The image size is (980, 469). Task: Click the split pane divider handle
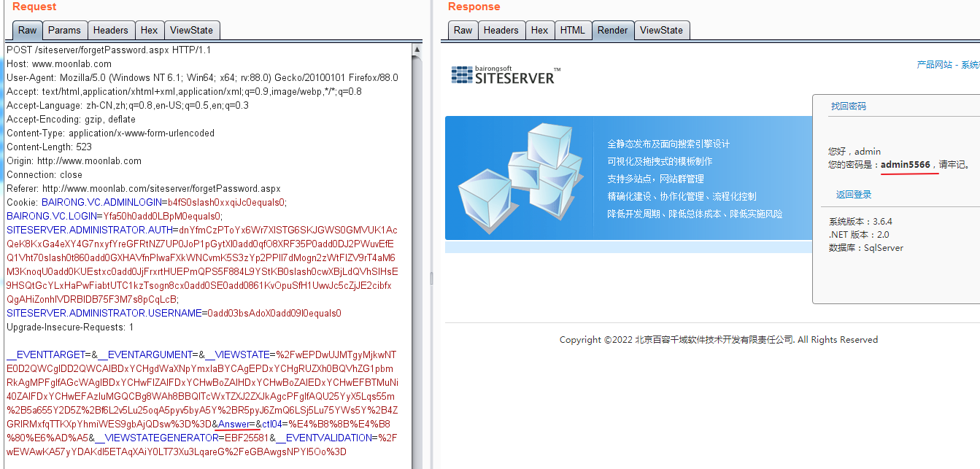431,278
